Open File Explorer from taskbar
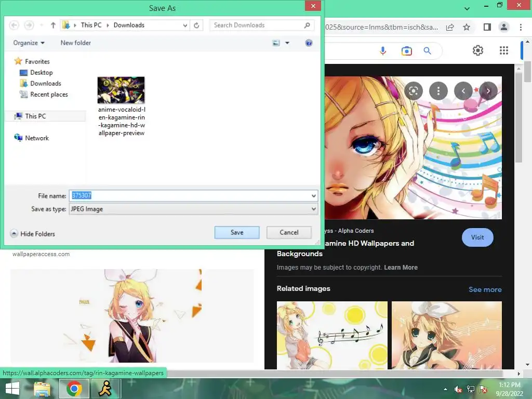The width and height of the screenshot is (532, 399). (42, 389)
